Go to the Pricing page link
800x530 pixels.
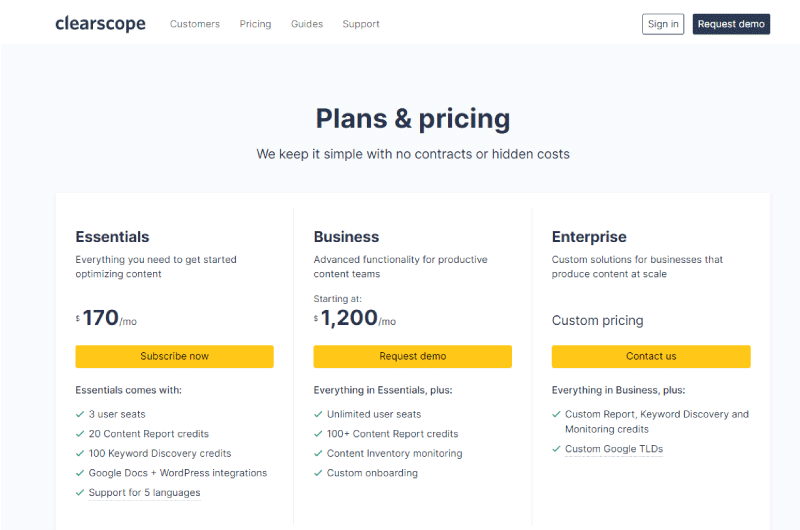[255, 24]
